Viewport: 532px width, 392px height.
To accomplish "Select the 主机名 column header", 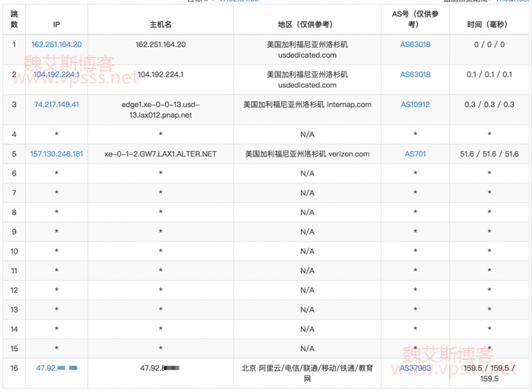I will coord(160,24).
